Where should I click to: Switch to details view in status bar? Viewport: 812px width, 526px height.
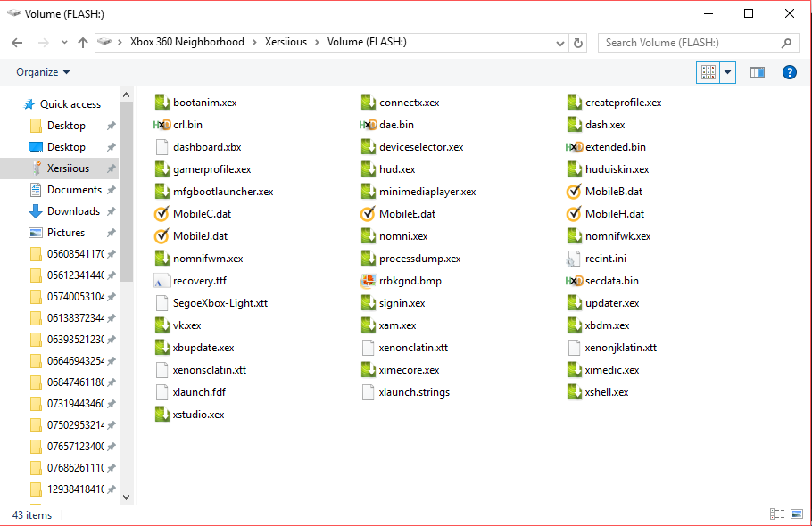point(777,514)
